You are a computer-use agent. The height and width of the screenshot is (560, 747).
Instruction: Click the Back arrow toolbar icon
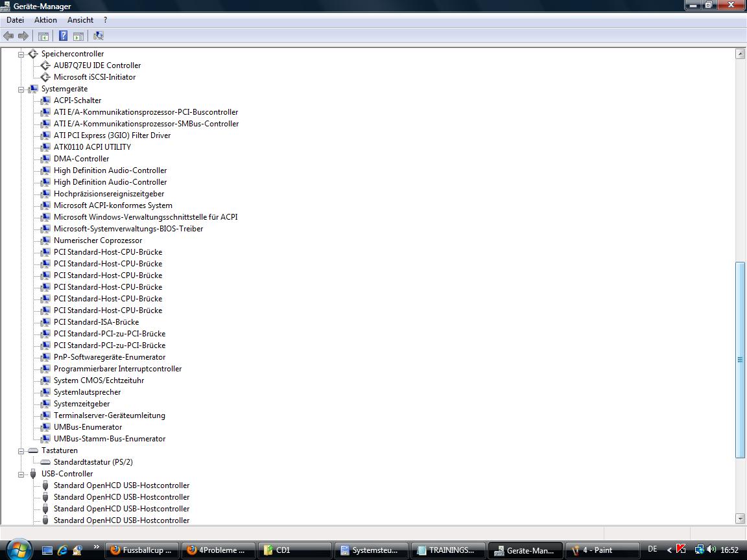[x=8, y=36]
